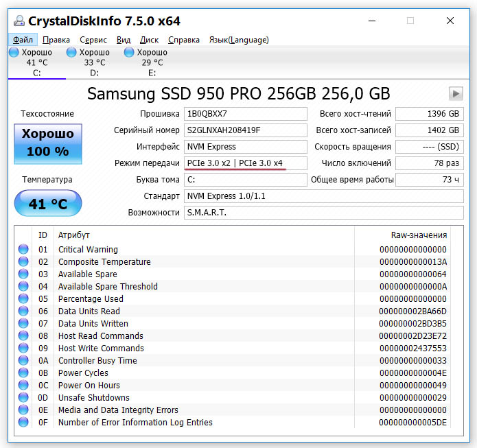Viewport: 477px width, 448px height.
Task: Select the Unsafe Shutdowns attribute name
Action: pos(94,397)
